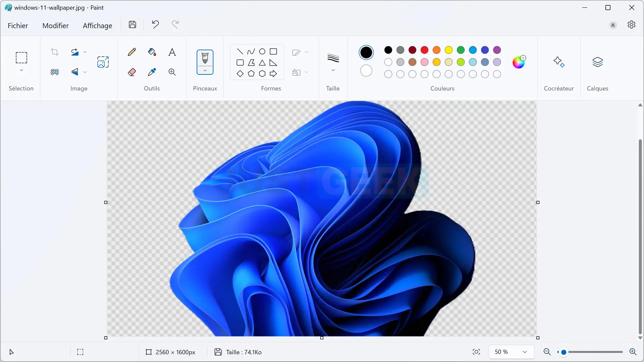The height and width of the screenshot is (362, 644).
Task: Expand the Pinceaux brush type dropdown
Action: (205, 71)
